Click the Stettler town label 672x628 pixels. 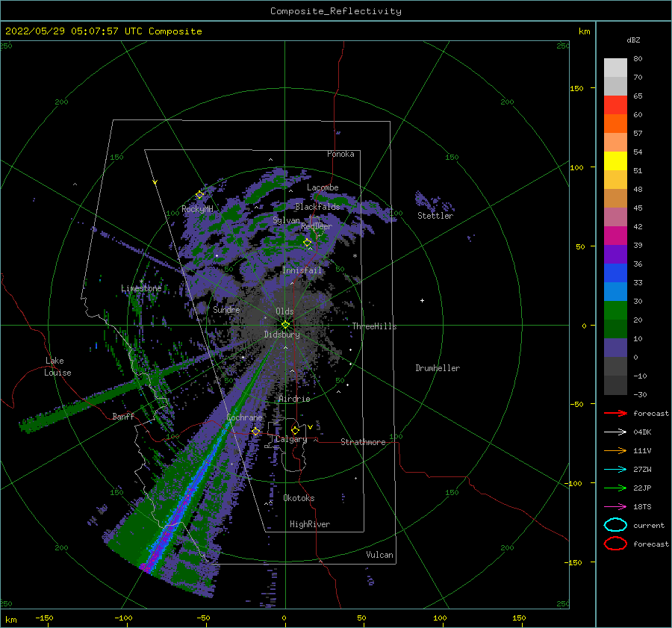(x=435, y=216)
